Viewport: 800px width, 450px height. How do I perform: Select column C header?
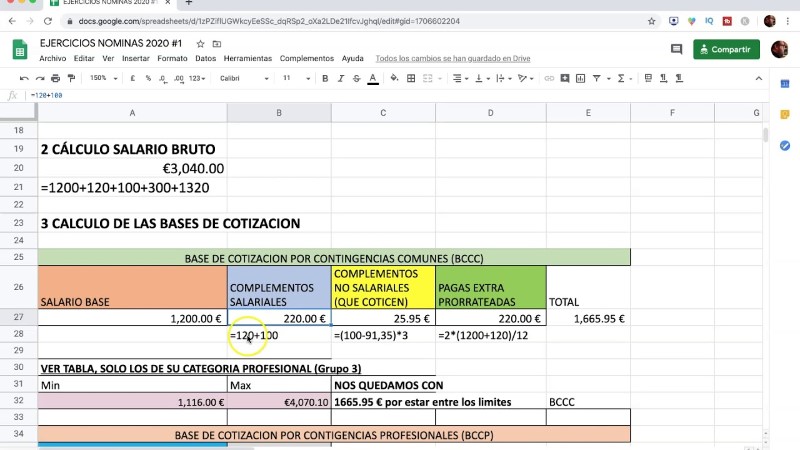383,113
